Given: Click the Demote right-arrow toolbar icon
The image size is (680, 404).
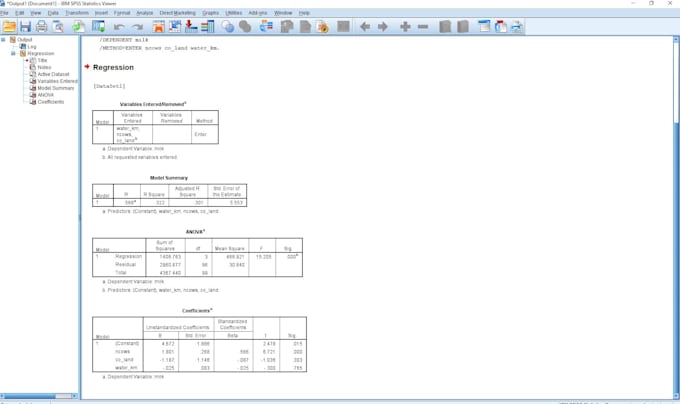Looking at the screenshot, I should coord(382,27).
